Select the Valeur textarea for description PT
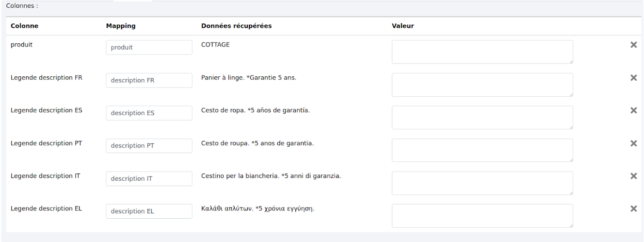Image resolution: width=644 pixels, height=242 pixels. click(x=482, y=150)
